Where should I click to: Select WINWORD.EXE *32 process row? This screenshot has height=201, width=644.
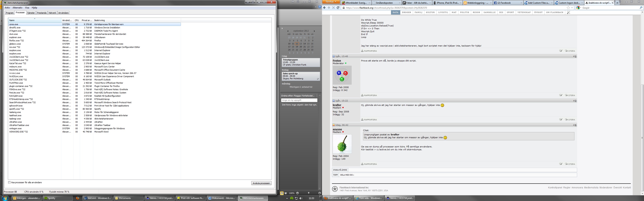click(x=94, y=132)
